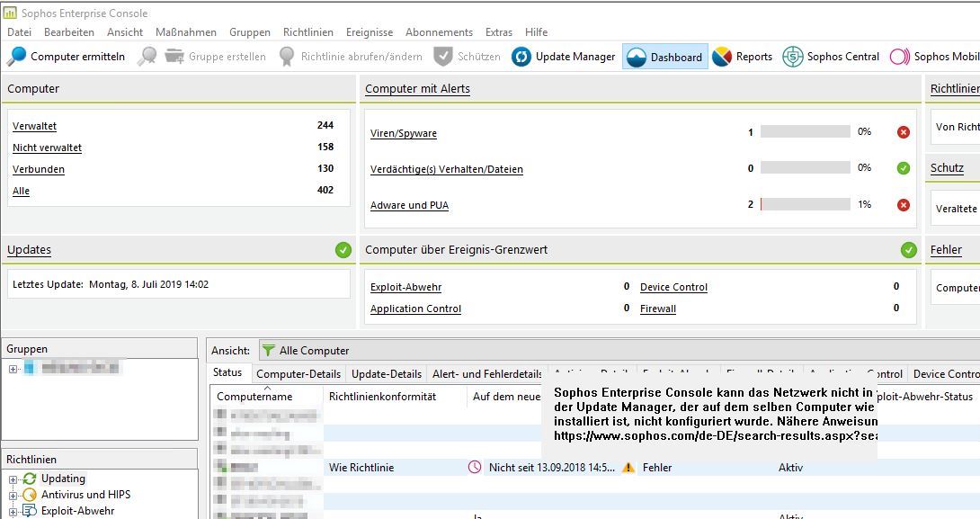The width and height of the screenshot is (980, 519).
Task: Click the Computer ermitteln magnifier icon
Action: [17, 57]
